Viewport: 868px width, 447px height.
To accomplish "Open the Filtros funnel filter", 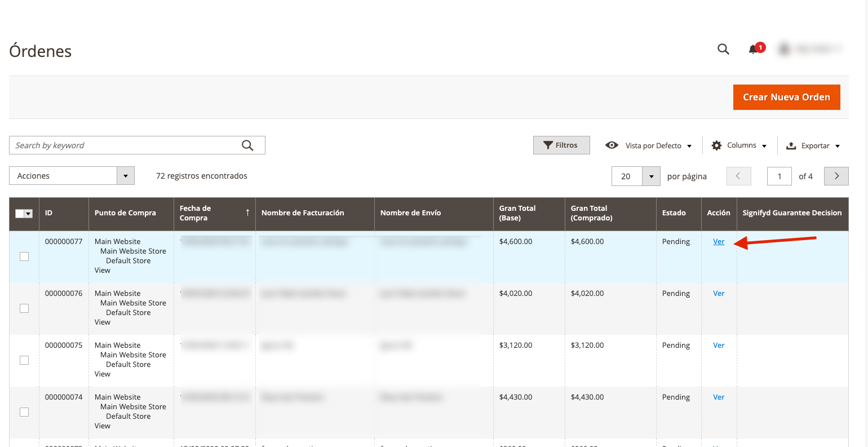I will coord(561,145).
